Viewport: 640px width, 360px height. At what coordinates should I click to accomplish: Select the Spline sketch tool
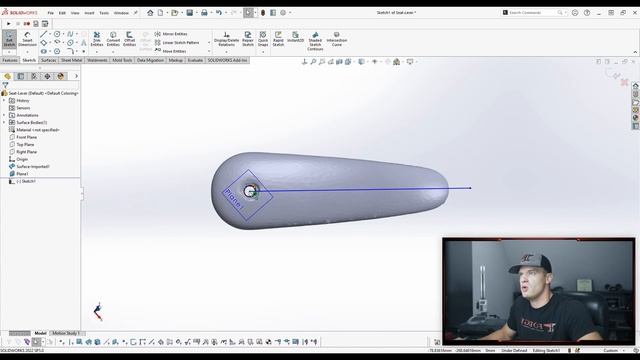(70, 34)
